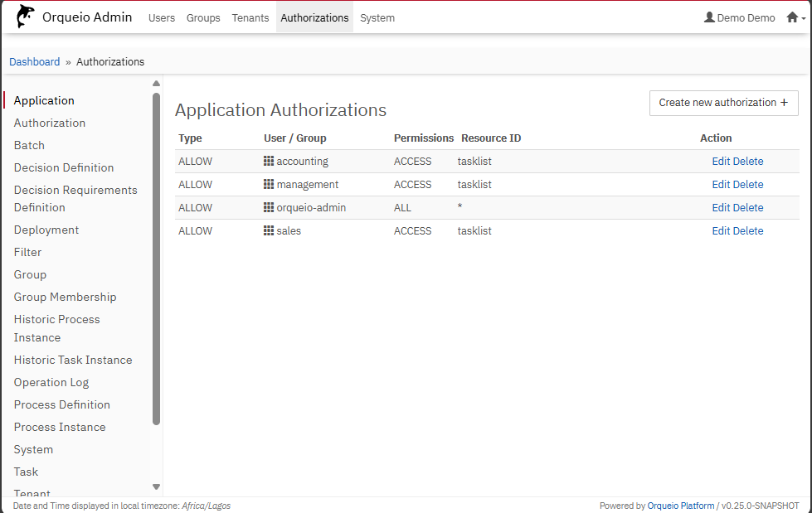Image resolution: width=812 pixels, height=513 pixels.
Task: Click the user icon beside Demo Demo
Action: click(709, 17)
